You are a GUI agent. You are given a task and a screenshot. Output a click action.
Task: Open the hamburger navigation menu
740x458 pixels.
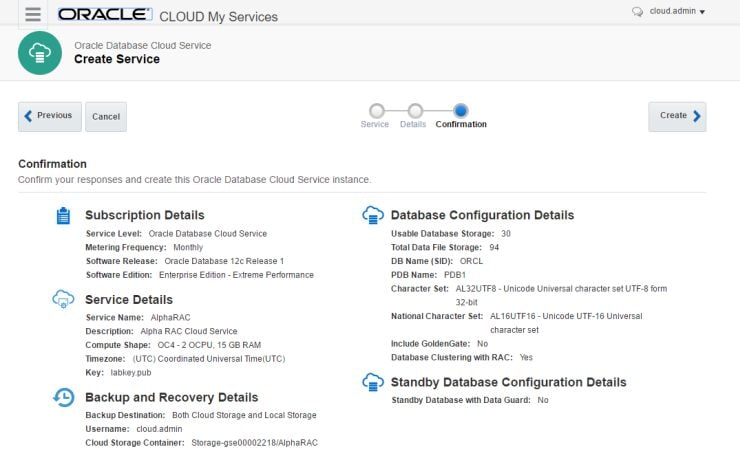coord(33,15)
